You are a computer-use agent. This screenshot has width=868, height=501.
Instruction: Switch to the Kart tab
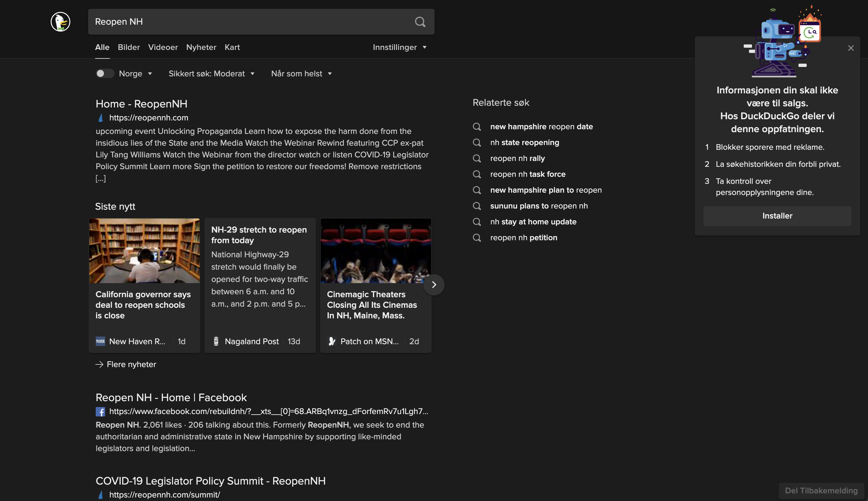(x=232, y=47)
